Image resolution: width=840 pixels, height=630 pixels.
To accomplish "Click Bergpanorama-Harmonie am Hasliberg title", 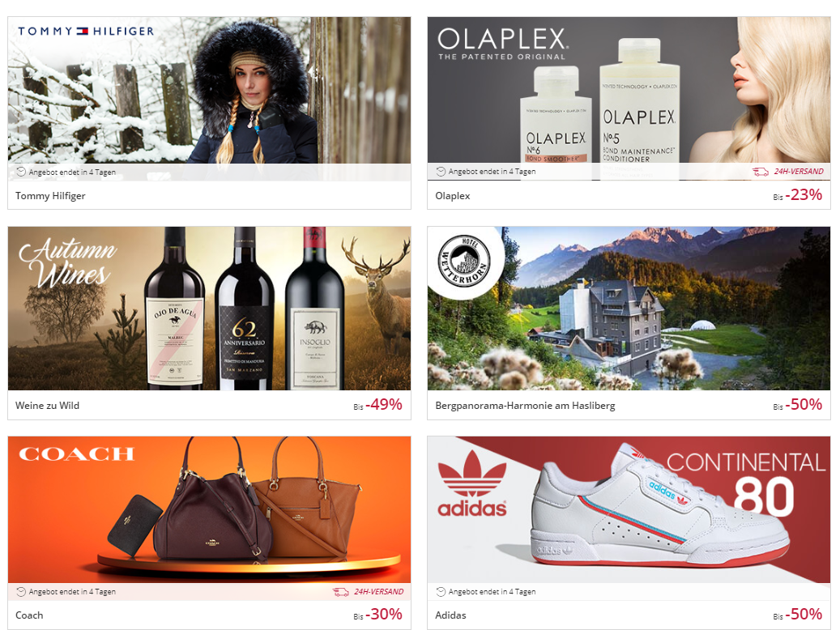I will tap(525, 406).
